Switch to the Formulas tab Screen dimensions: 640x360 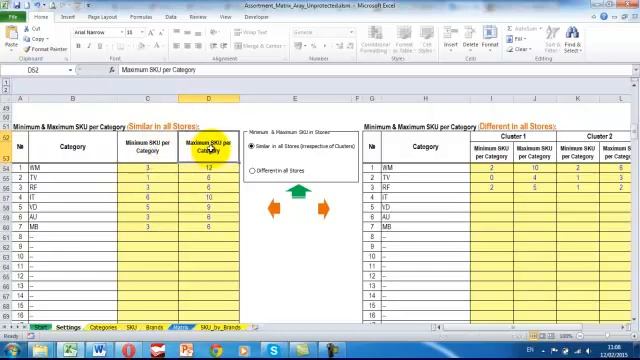[141, 17]
